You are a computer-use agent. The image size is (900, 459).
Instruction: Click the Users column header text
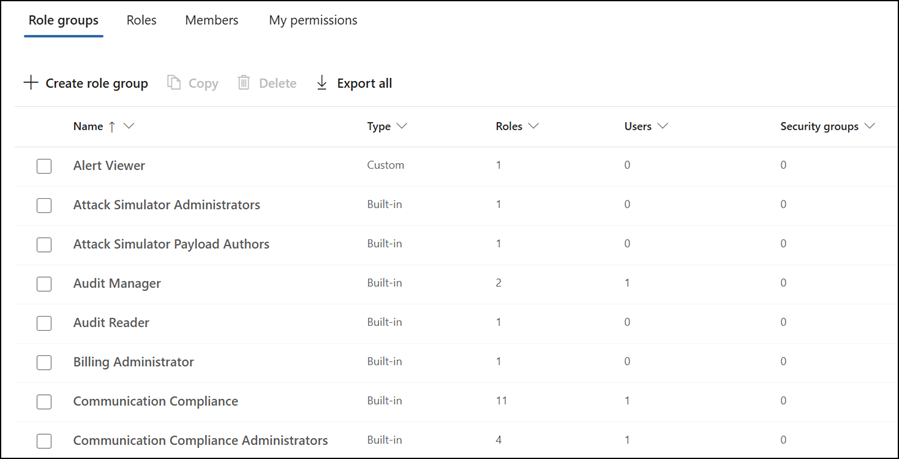click(x=638, y=126)
